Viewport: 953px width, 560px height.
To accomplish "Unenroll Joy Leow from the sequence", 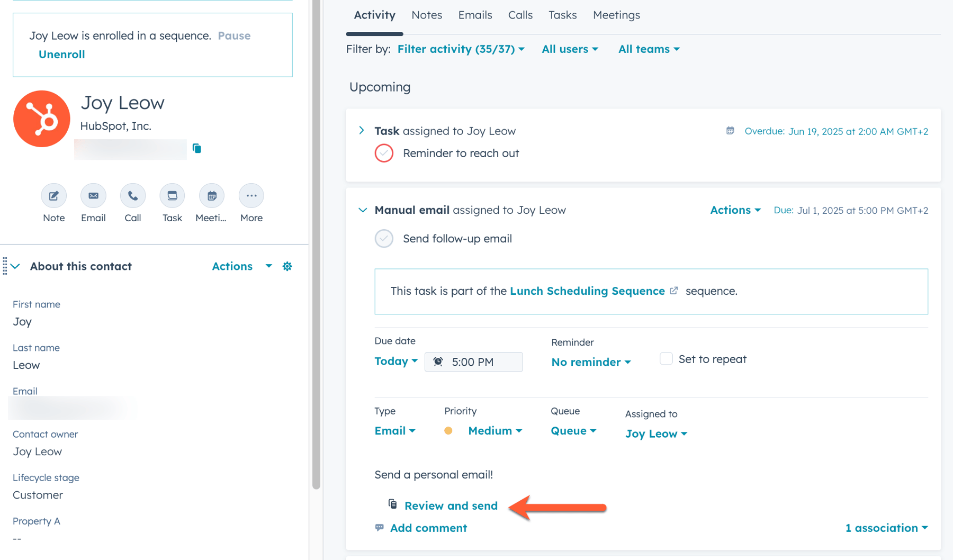I will point(61,54).
